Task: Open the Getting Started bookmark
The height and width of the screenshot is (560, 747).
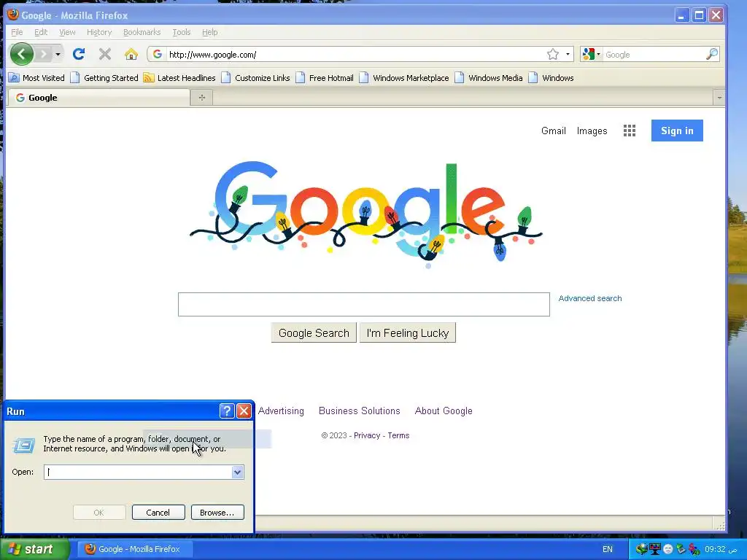Action: [x=104, y=77]
